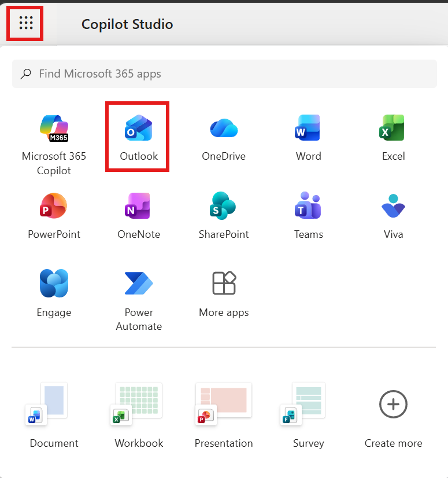Launch Outlook from the app grid

(x=139, y=138)
